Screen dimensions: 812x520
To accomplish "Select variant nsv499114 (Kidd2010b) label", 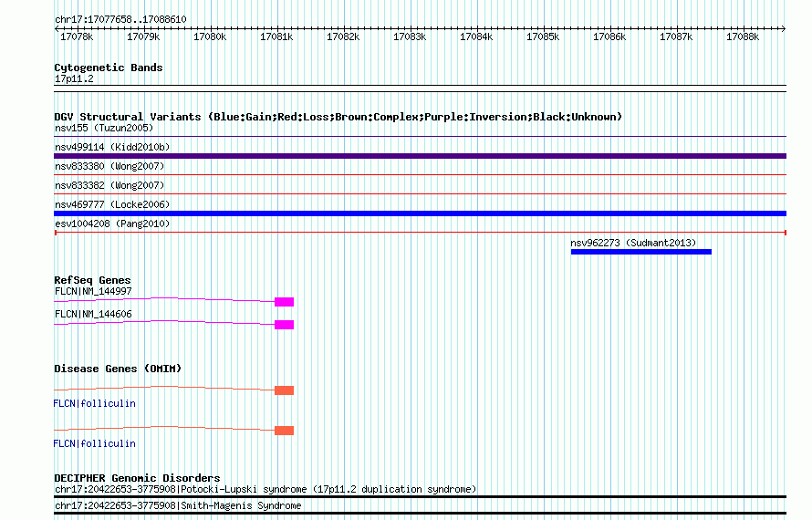I will click(x=112, y=147).
